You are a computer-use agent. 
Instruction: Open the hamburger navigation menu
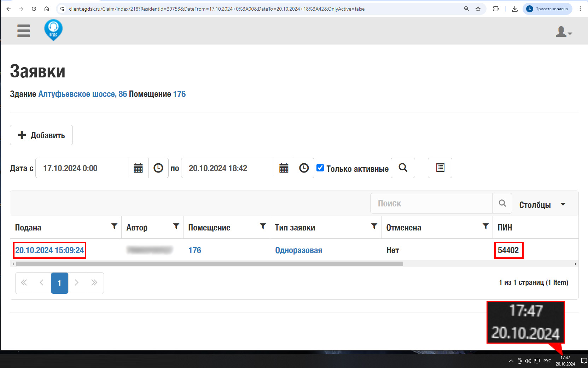[23, 31]
